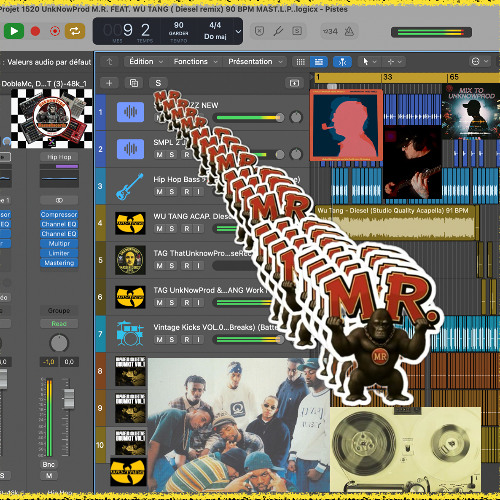Image resolution: width=500 pixels, height=500 pixels.
Task: Click ruler marker at bar 33
Action: [387, 77]
